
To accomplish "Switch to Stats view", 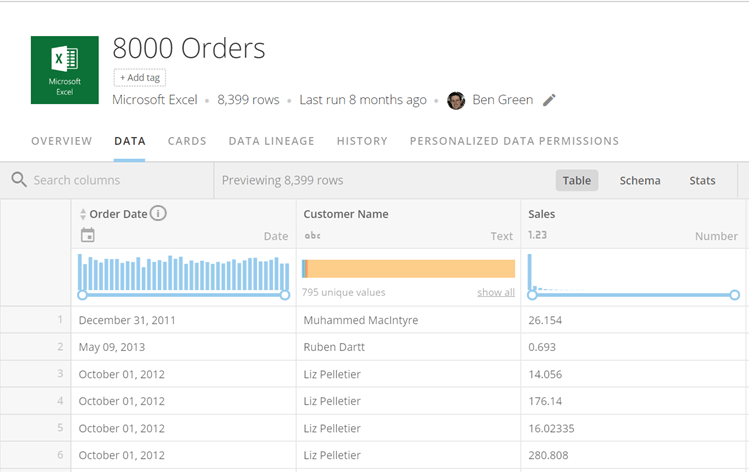I will pyautogui.click(x=702, y=181).
